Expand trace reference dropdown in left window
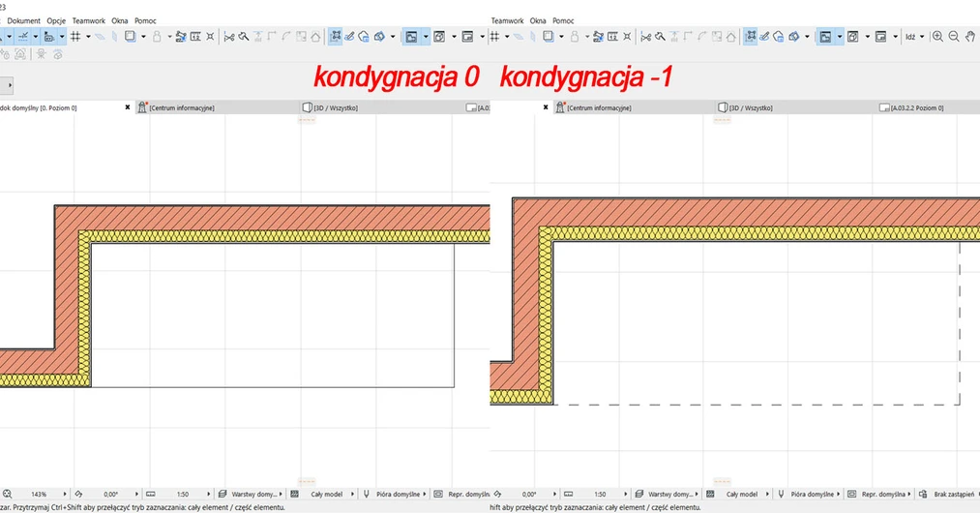The width and height of the screenshot is (980, 513). coord(143,36)
